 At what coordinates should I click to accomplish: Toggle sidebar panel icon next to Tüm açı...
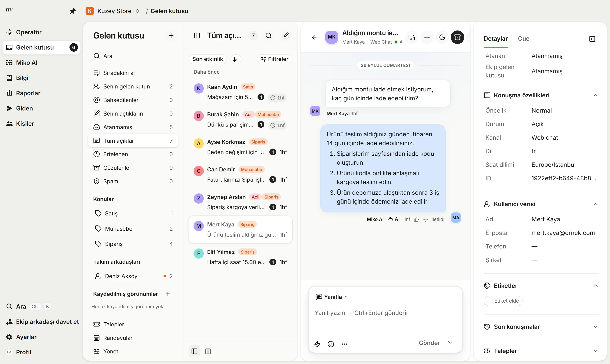pos(197,36)
